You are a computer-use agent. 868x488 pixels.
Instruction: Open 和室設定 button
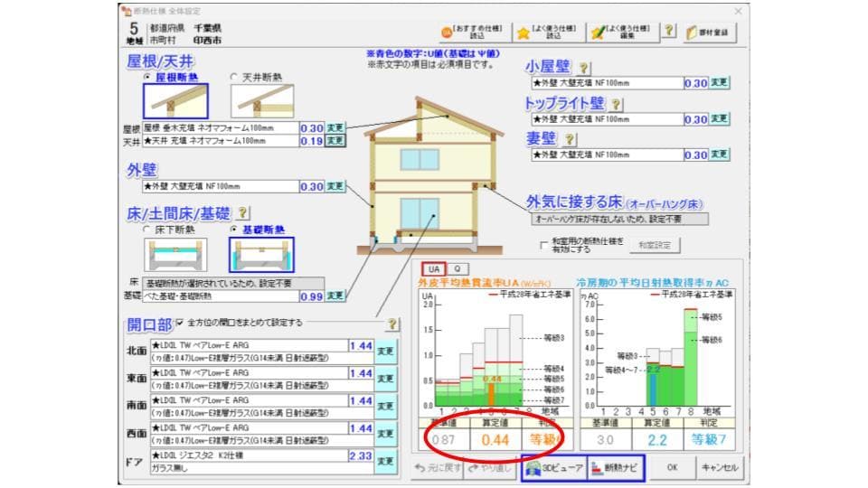pos(655,245)
